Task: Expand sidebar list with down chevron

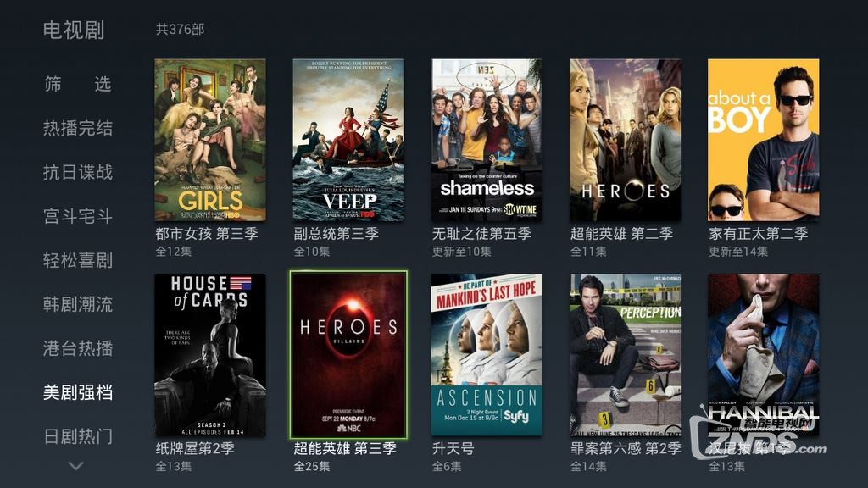Action: (x=76, y=466)
